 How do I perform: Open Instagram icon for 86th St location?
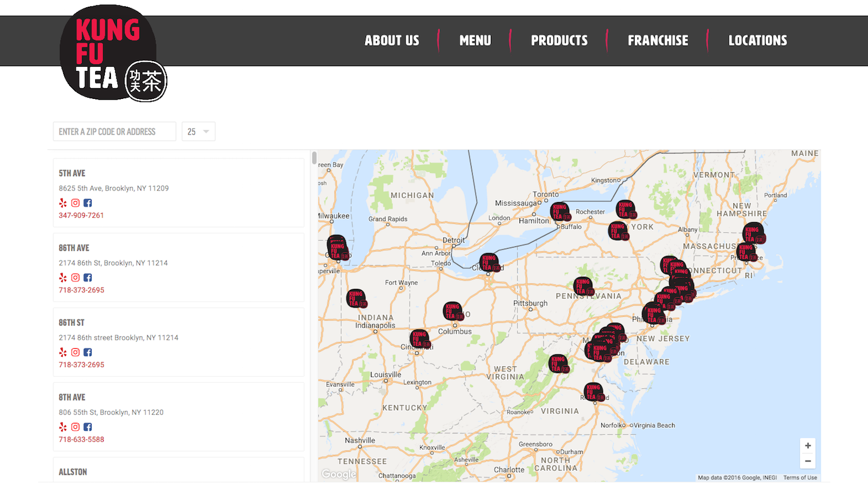75,352
